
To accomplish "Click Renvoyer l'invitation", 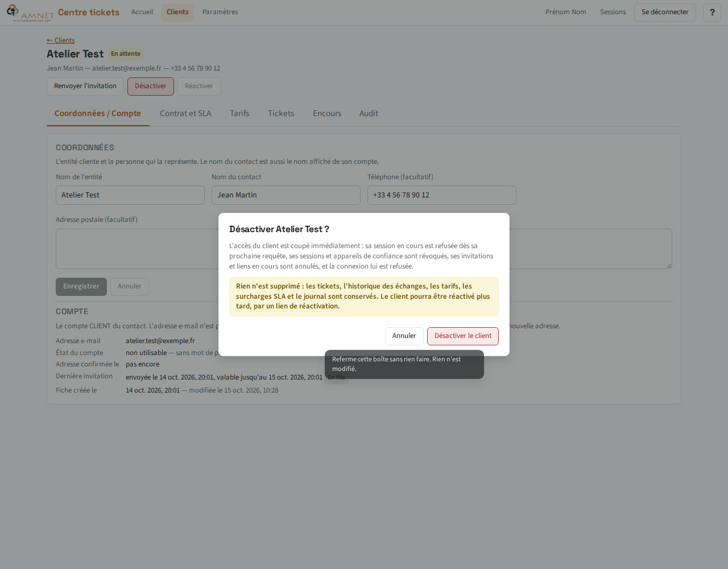I will (85, 86).
